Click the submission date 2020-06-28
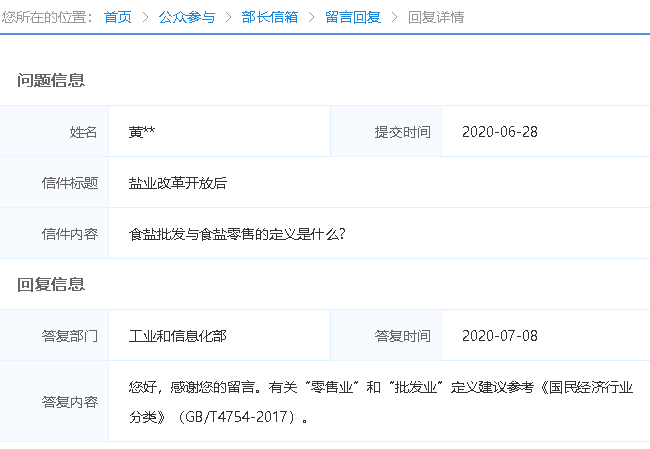Image resolution: width=650 pixels, height=449 pixels. coord(500,132)
